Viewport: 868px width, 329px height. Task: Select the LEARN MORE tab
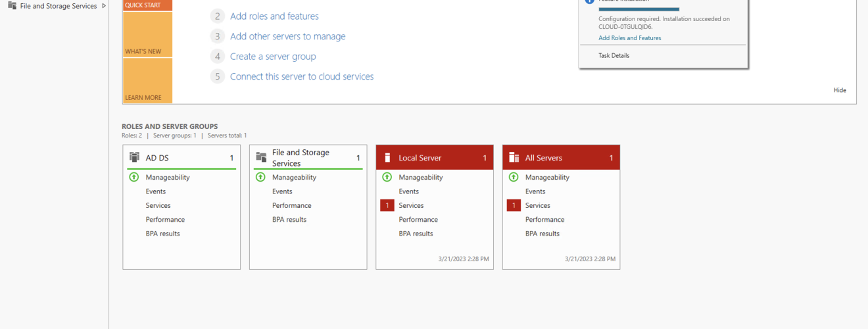coord(147,80)
